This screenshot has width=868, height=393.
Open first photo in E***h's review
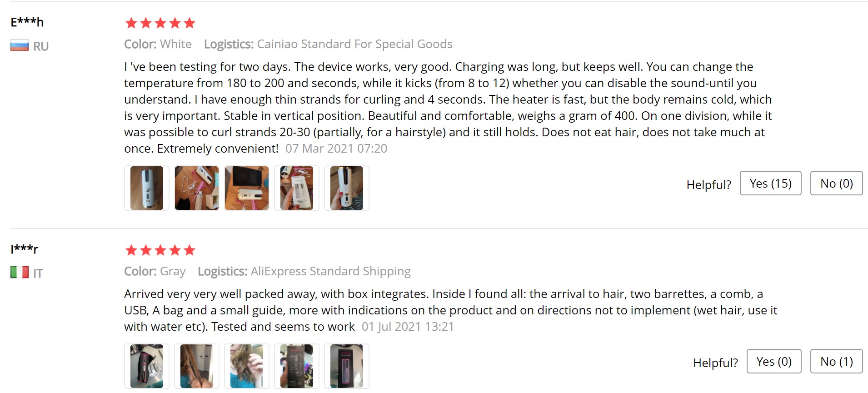(x=147, y=188)
